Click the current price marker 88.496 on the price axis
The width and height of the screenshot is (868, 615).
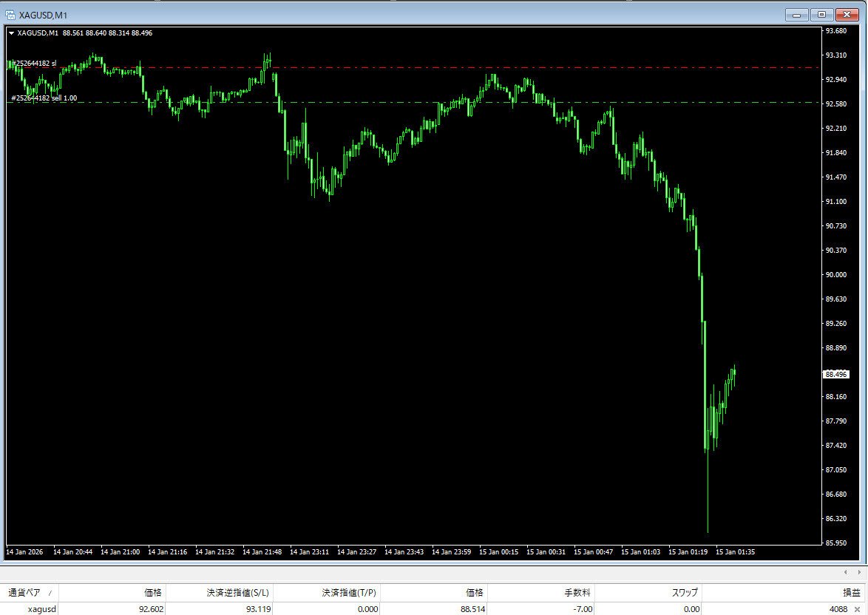pyautogui.click(x=836, y=375)
